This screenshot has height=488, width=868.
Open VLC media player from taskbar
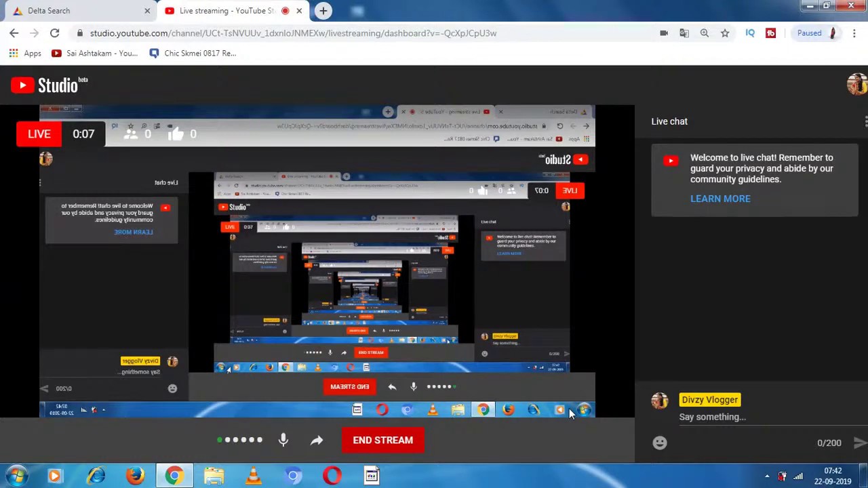click(253, 476)
